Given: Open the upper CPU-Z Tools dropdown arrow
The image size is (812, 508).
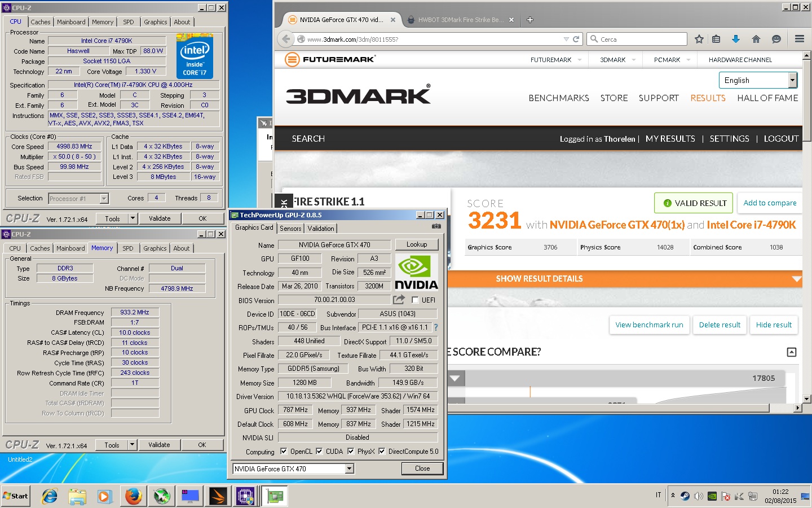Looking at the screenshot, I should point(133,218).
